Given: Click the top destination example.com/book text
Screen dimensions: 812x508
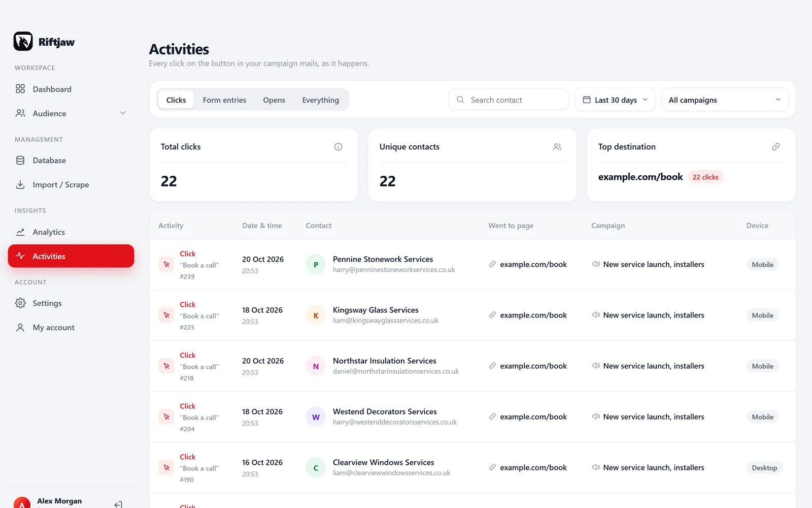Looking at the screenshot, I should click(x=640, y=177).
